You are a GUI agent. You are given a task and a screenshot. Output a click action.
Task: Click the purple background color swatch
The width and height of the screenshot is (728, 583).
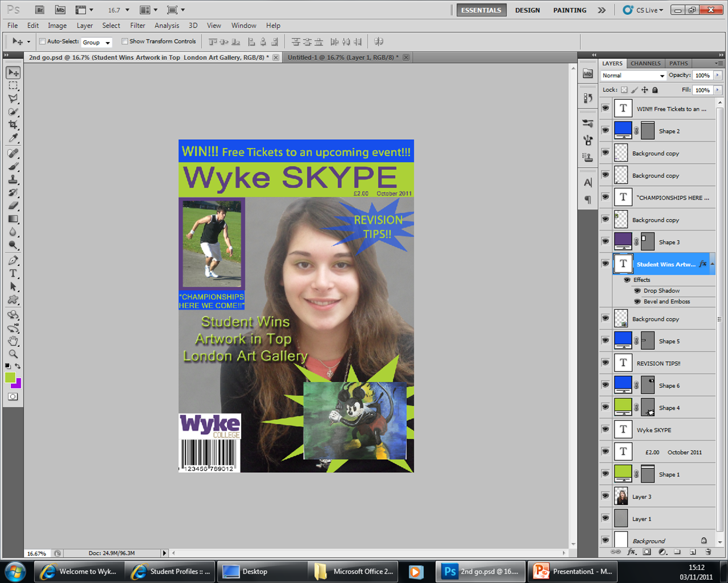pyautogui.click(x=18, y=384)
